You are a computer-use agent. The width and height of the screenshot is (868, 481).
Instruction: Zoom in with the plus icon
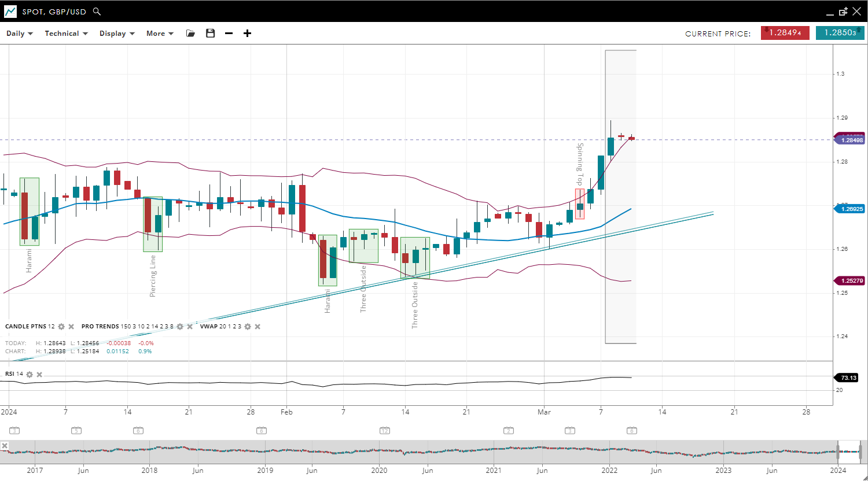point(248,34)
